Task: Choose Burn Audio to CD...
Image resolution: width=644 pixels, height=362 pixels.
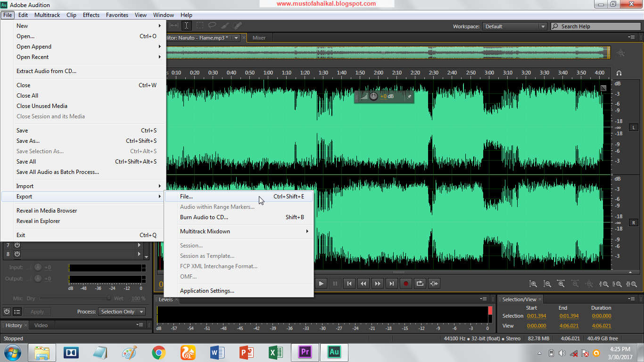Action: point(239,217)
